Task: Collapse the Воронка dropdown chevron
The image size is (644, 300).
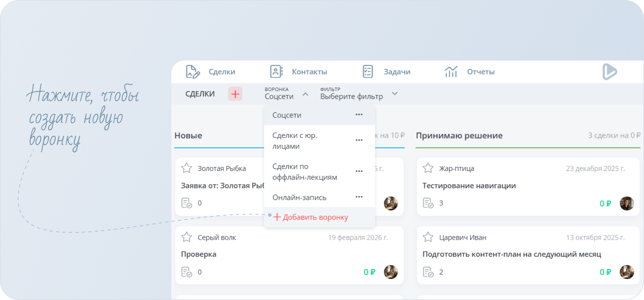Action: pyautogui.click(x=306, y=94)
